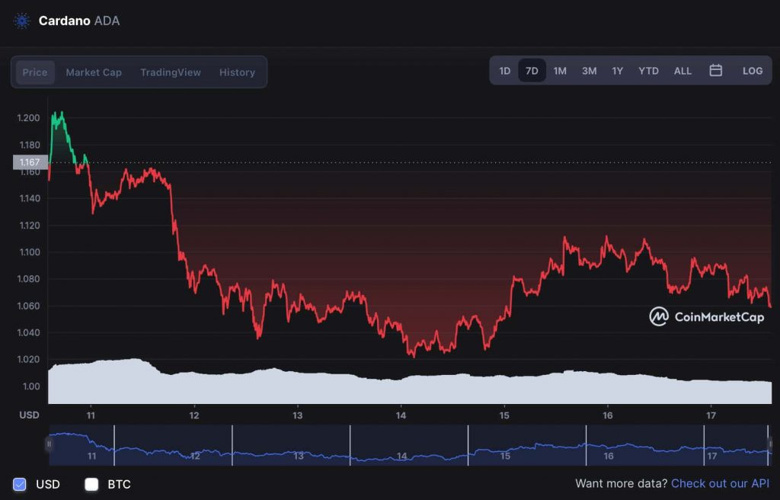Open the calendar date range picker
Screen dimensions: 780x500
[715, 71]
